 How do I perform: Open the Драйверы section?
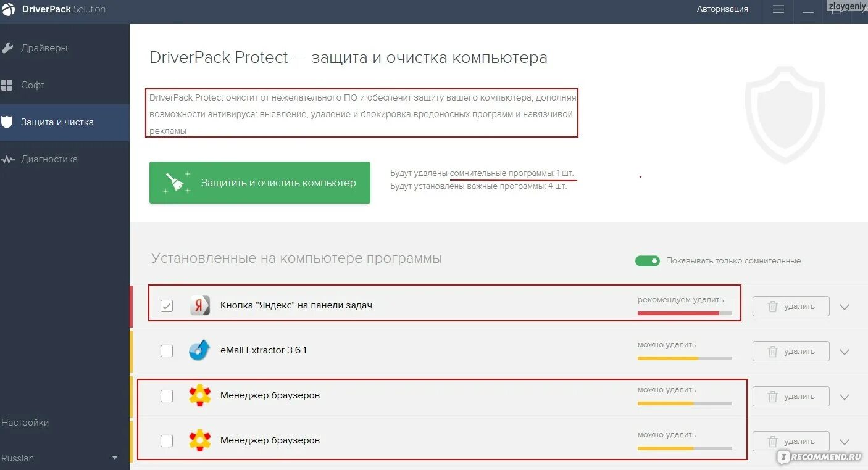65,48
